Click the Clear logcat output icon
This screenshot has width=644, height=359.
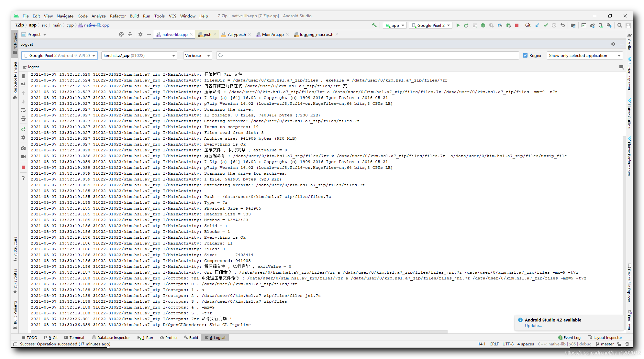point(24,75)
